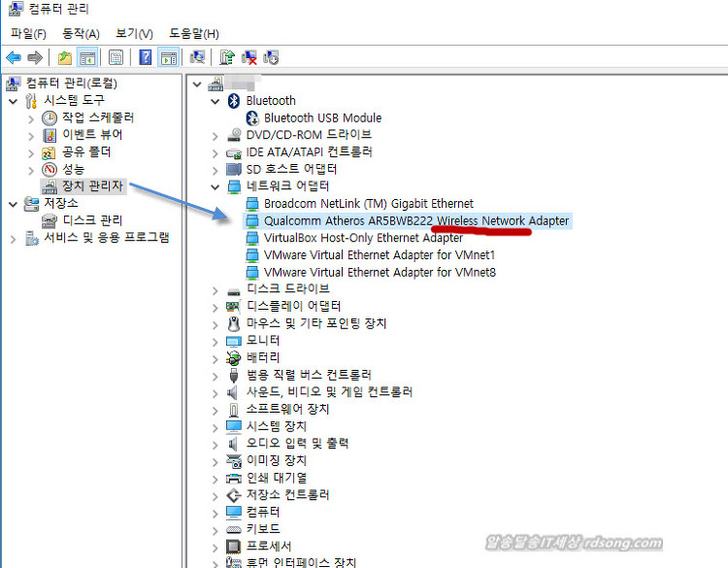Image resolution: width=728 pixels, height=568 pixels.
Task: Open the 보기(V) menu
Action: (134, 34)
